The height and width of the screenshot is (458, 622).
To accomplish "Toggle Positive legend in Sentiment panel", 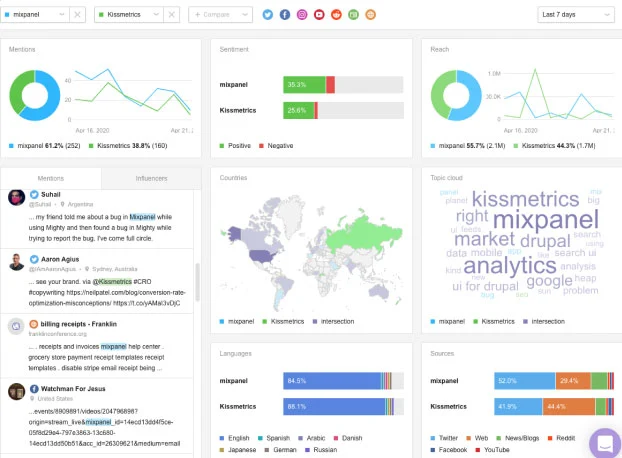I will click(x=235, y=146).
